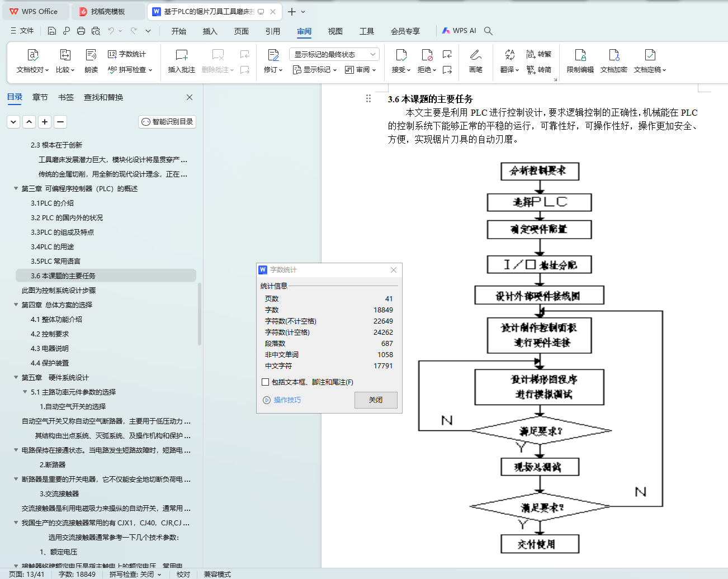
Task: Open 限制编辑 restrict editing
Action: coord(580,61)
